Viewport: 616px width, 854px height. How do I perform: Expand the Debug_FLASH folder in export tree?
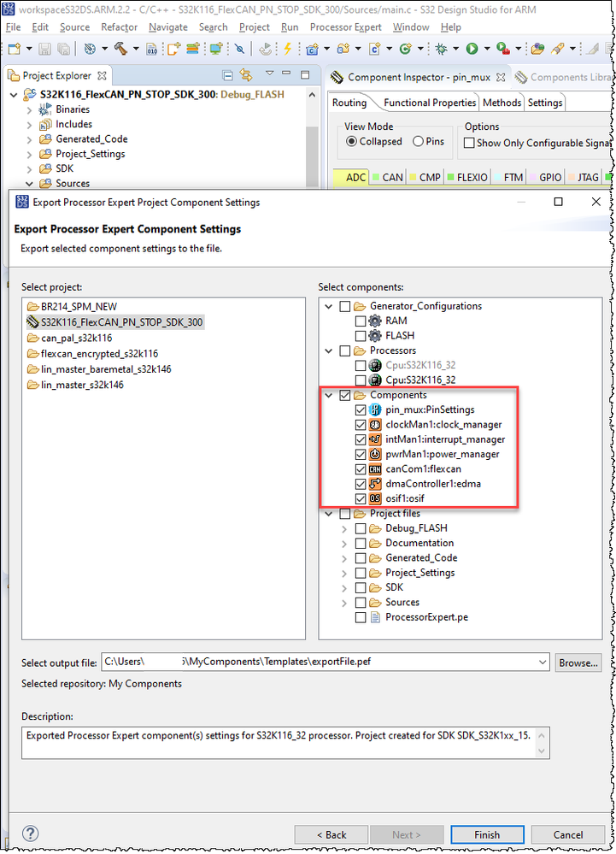(x=344, y=528)
